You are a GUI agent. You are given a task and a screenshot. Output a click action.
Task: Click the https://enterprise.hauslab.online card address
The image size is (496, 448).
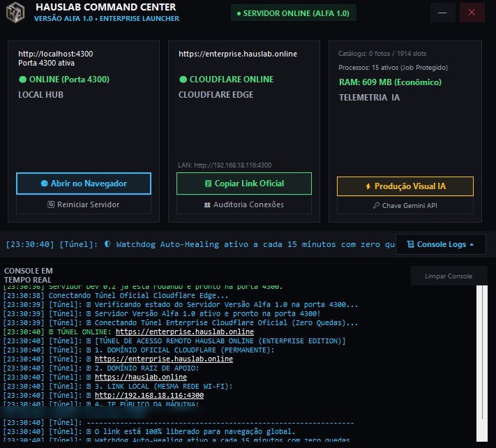pyautogui.click(x=238, y=54)
